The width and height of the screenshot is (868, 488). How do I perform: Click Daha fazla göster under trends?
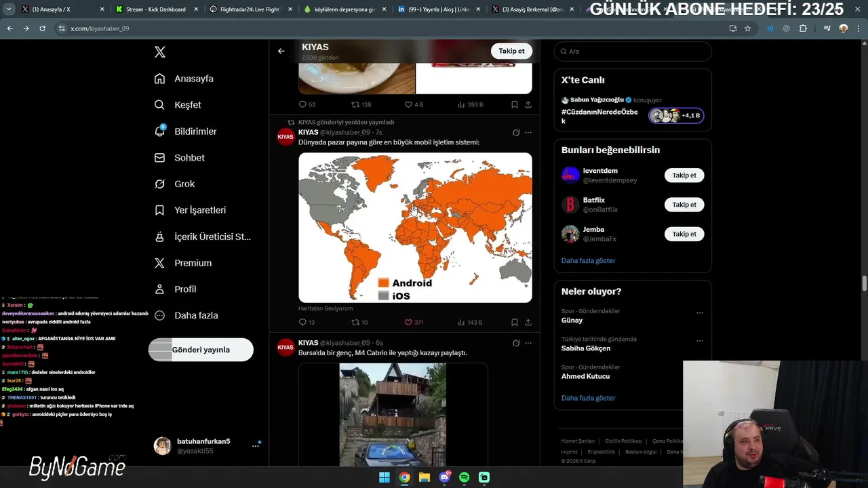[588, 398]
